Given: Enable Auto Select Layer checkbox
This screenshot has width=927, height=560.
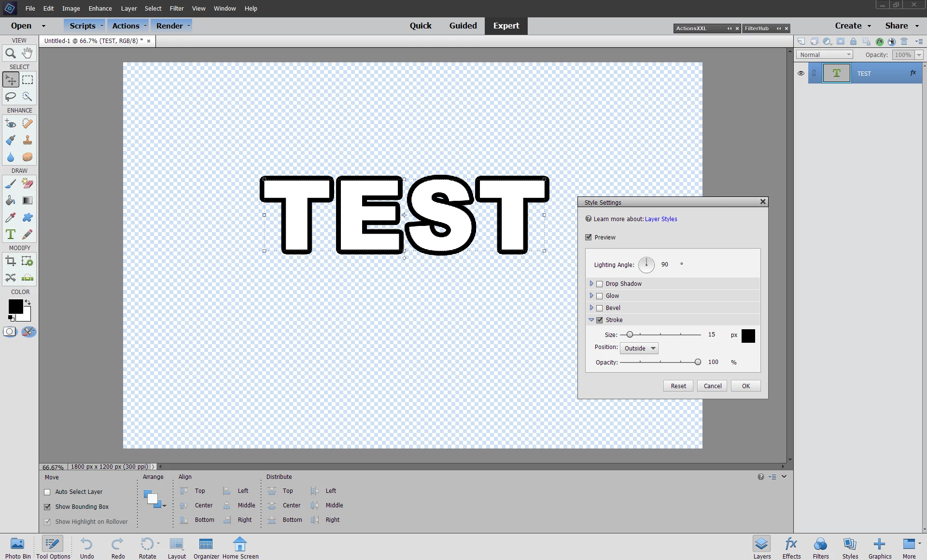Looking at the screenshot, I should [47, 492].
